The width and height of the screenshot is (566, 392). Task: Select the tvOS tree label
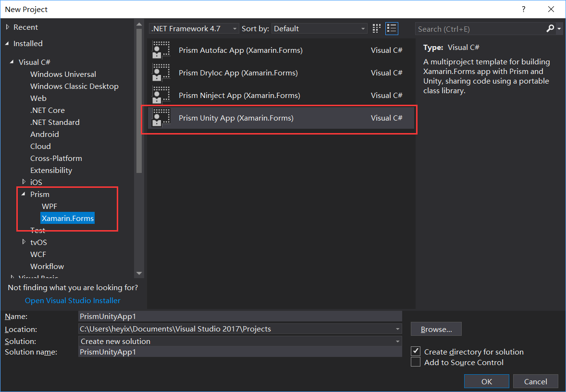coord(38,242)
